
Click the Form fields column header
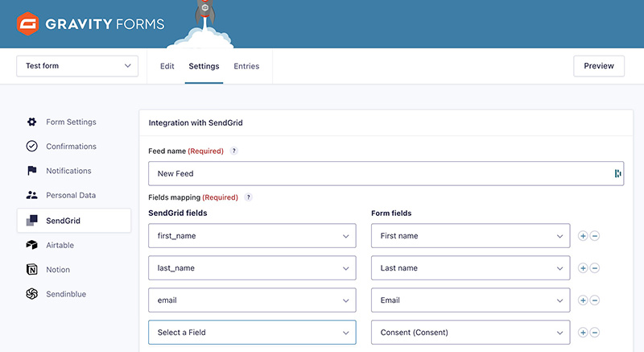point(391,213)
